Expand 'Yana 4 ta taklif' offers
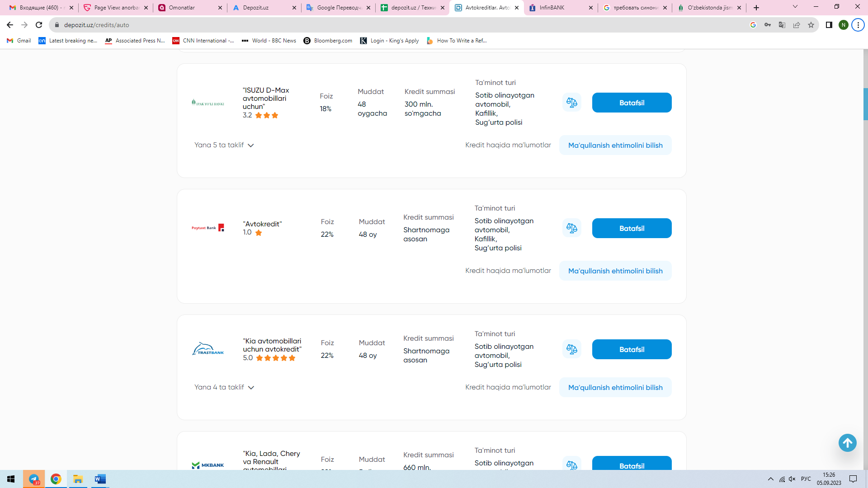 (x=224, y=387)
